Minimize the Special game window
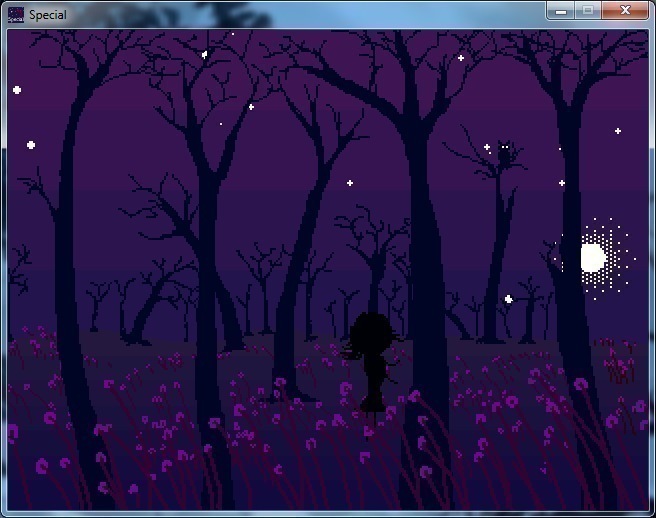This screenshot has width=656, height=518. click(x=561, y=10)
